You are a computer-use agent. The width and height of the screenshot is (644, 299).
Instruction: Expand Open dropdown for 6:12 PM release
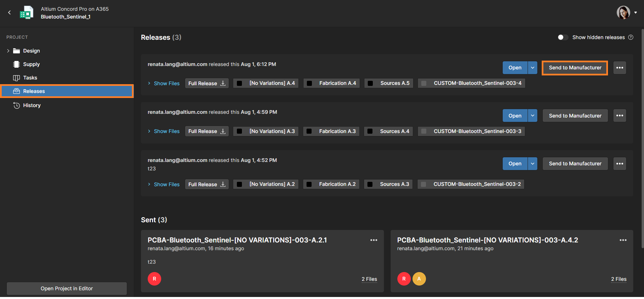click(x=533, y=68)
